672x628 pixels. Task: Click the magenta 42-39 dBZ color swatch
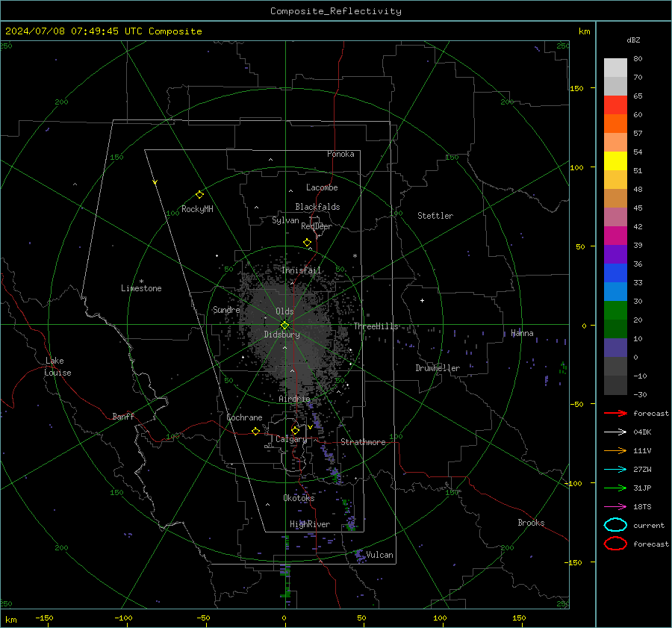point(615,236)
